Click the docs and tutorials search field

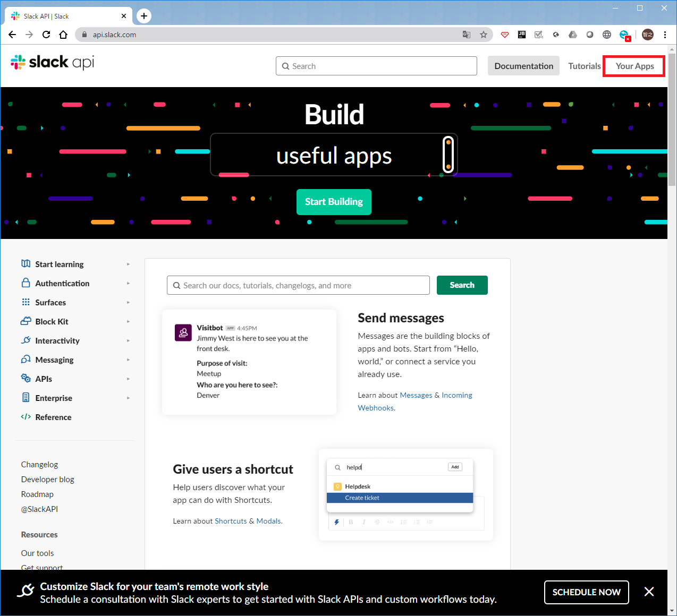click(x=298, y=285)
